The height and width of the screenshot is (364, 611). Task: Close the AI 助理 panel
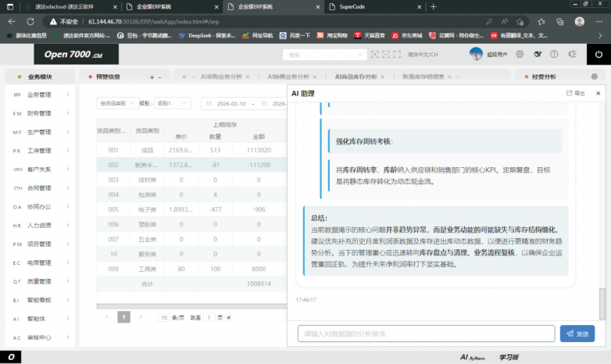(x=597, y=93)
